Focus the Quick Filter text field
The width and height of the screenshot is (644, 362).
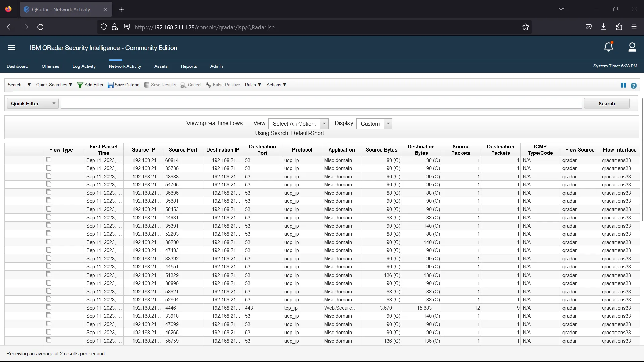pos(321,103)
